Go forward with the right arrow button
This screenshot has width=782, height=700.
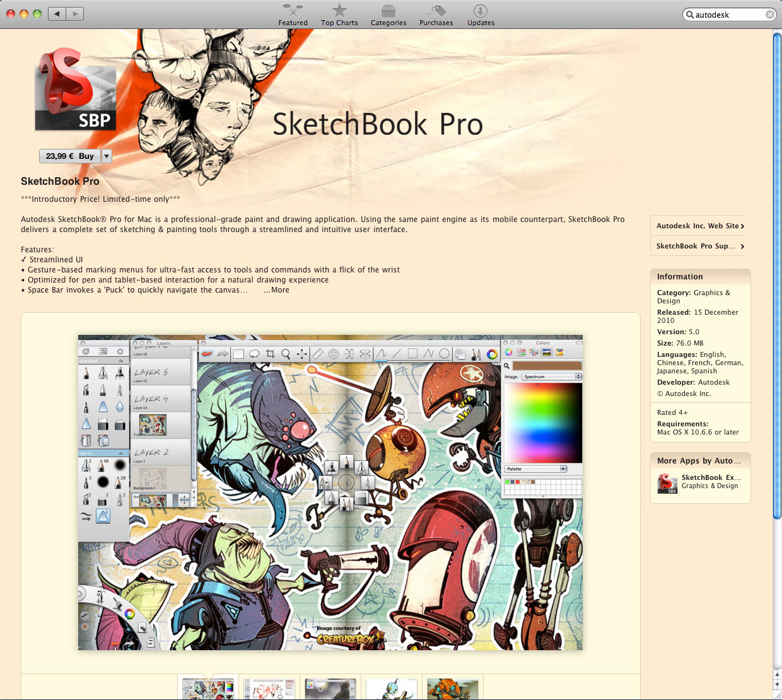[75, 13]
